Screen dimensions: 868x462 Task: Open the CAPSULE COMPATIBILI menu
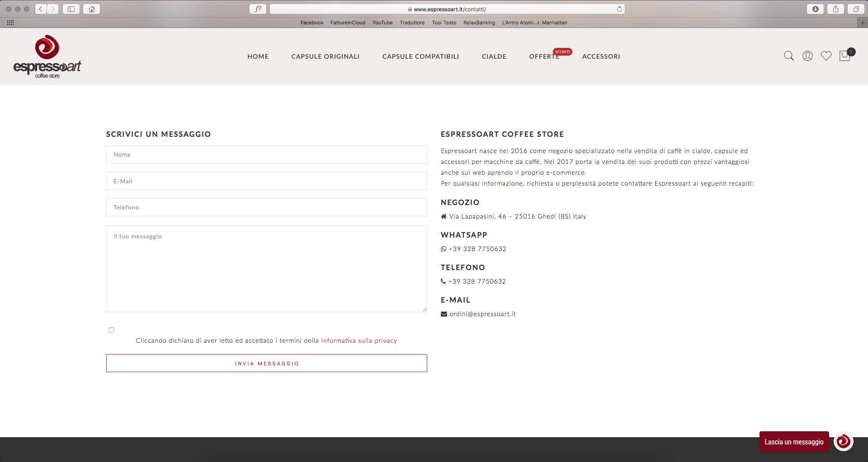(x=421, y=56)
